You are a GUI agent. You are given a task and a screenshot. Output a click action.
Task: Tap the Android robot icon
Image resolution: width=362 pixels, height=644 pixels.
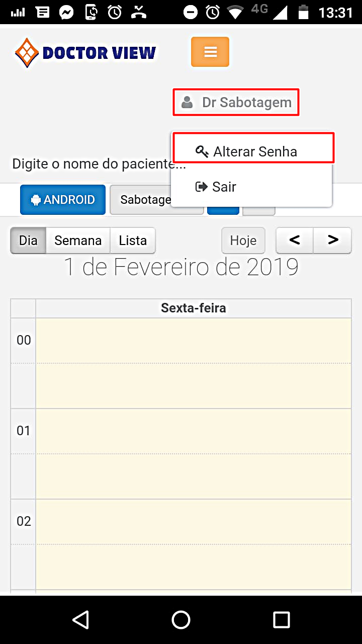pos(36,200)
